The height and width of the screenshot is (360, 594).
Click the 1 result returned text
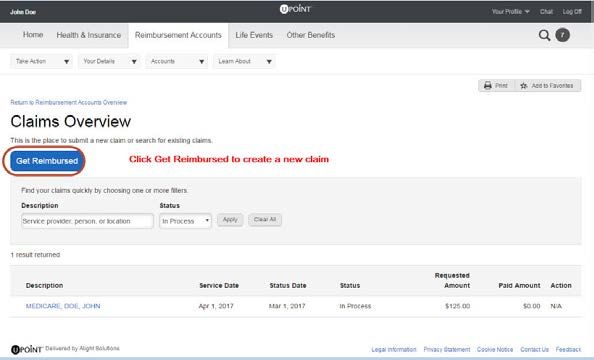pyautogui.click(x=35, y=255)
